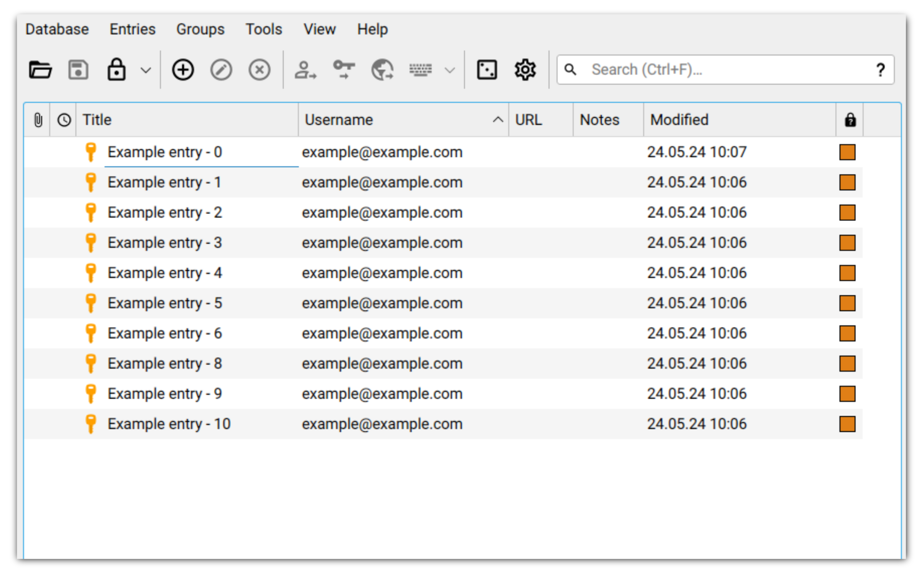Lock the database
The height and width of the screenshot is (577, 924).
(116, 70)
